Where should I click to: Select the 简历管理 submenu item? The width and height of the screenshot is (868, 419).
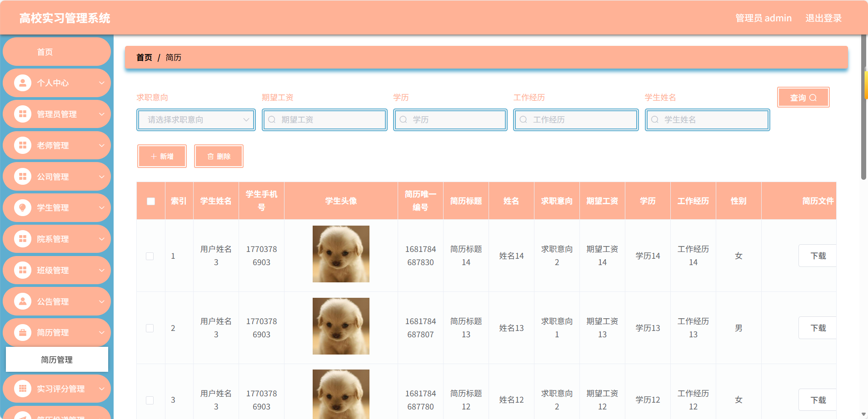pyautogui.click(x=57, y=360)
